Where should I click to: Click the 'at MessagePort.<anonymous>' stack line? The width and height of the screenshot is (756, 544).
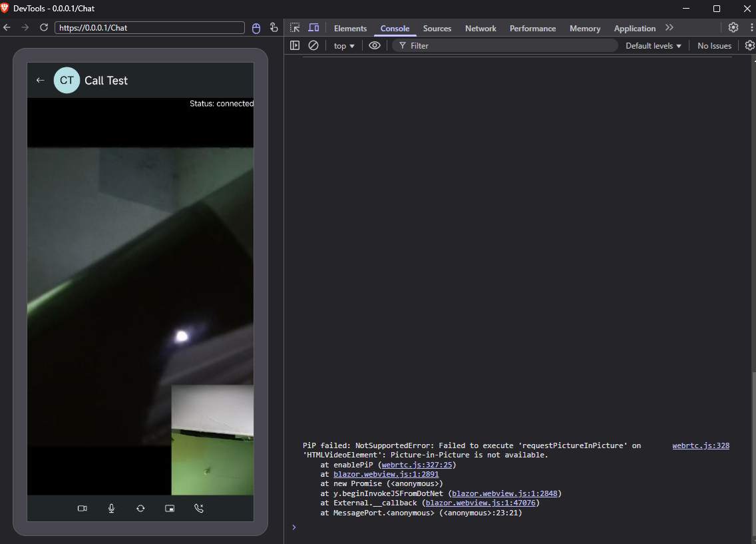[x=421, y=513]
